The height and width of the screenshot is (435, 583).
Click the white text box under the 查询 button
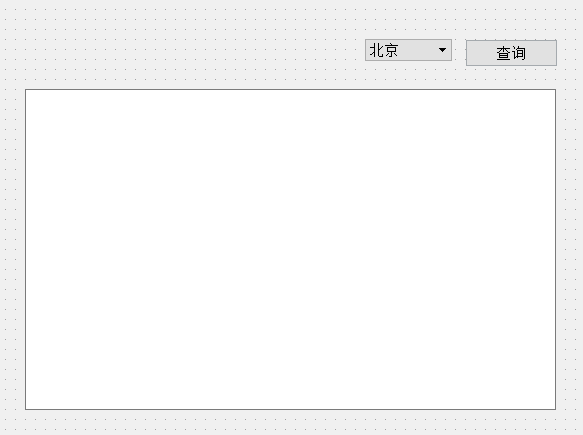[x=290, y=249]
